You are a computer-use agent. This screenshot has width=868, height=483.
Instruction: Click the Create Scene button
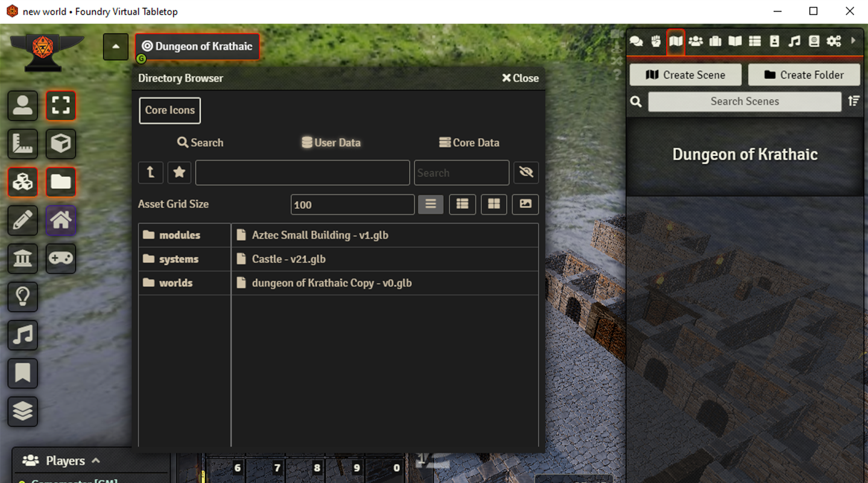pyautogui.click(x=685, y=74)
